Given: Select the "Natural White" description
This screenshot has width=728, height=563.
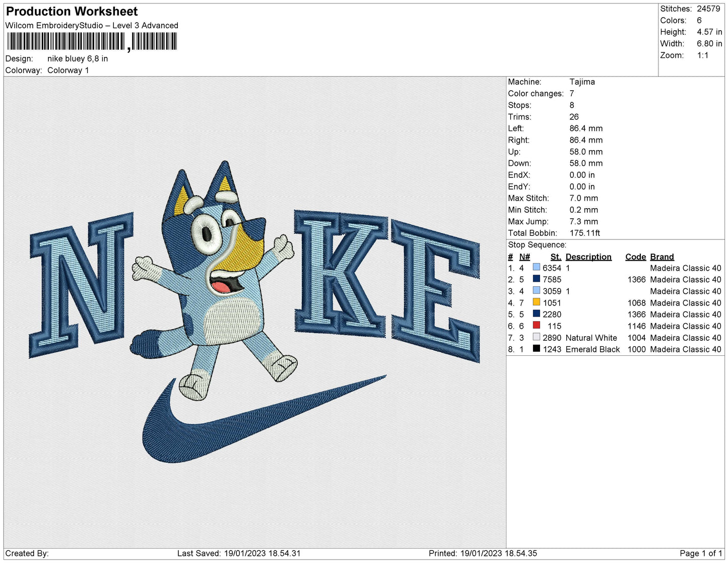Looking at the screenshot, I should click(x=591, y=338).
